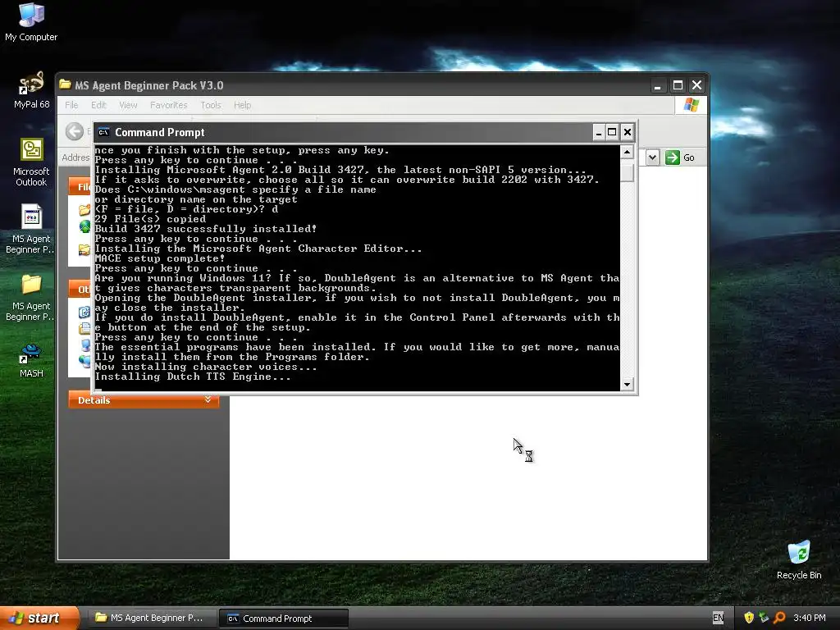840x630 pixels.
Task: Click the Safely Remove Hardware tray icon
Action: click(764, 618)
